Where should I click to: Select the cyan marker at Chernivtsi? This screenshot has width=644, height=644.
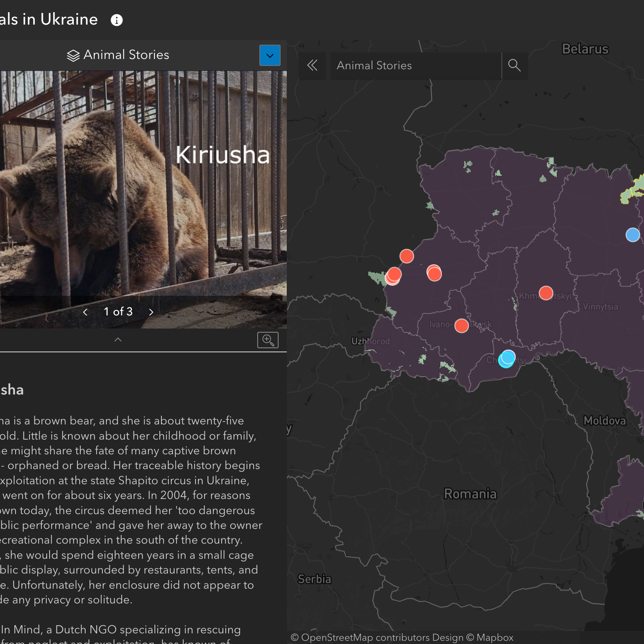[x=507, y=359]
